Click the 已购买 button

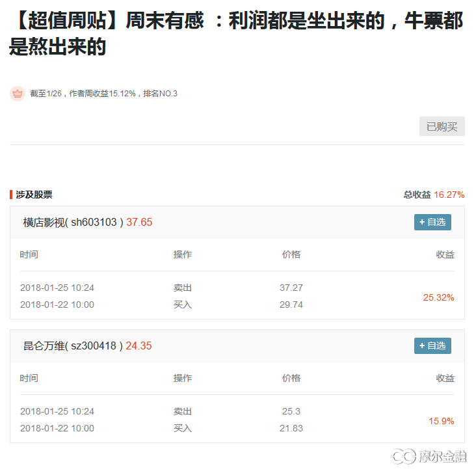tap(442, 126)
